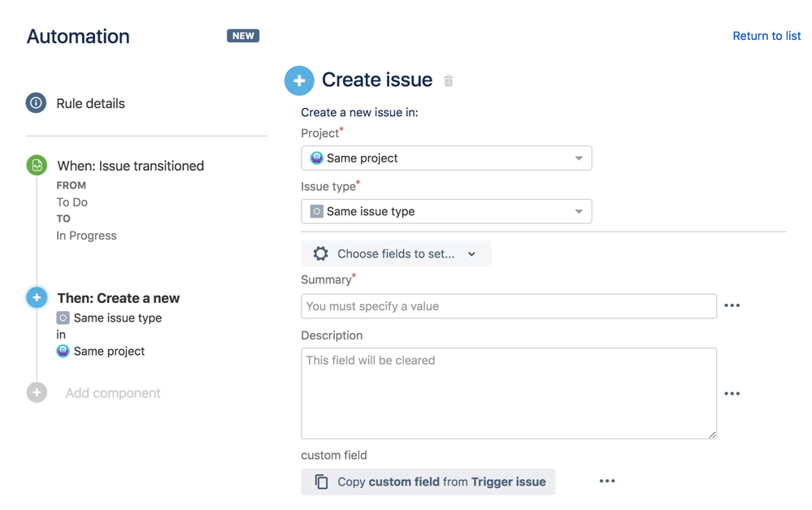Select the When: Issue transitioned step
Image resolution: width=812 pixels, height=510 pixels.
coord(130,166)
